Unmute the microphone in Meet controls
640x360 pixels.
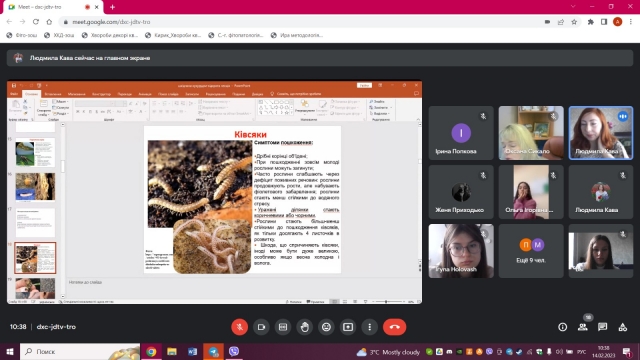pos(240,327)
